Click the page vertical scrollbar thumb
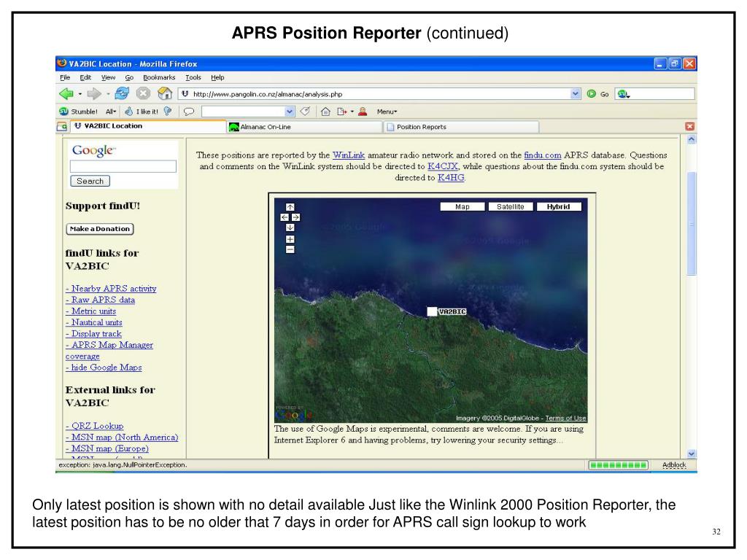Viewport: 747px width, 560px height. [692, 224]
